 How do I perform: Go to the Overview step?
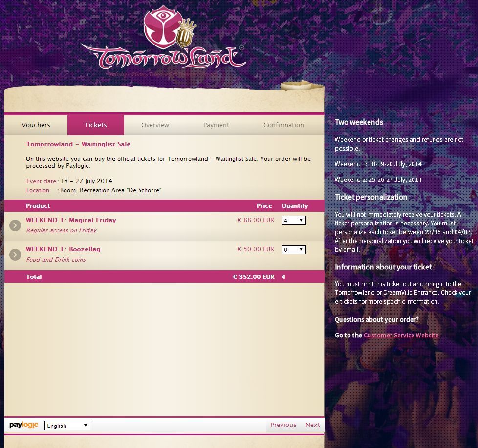tap(155, 125)
